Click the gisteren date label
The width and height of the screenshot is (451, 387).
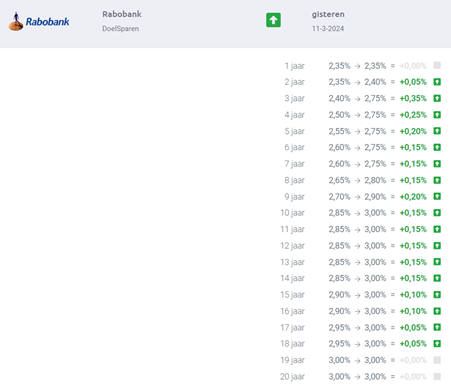click(x=328, y=14)
